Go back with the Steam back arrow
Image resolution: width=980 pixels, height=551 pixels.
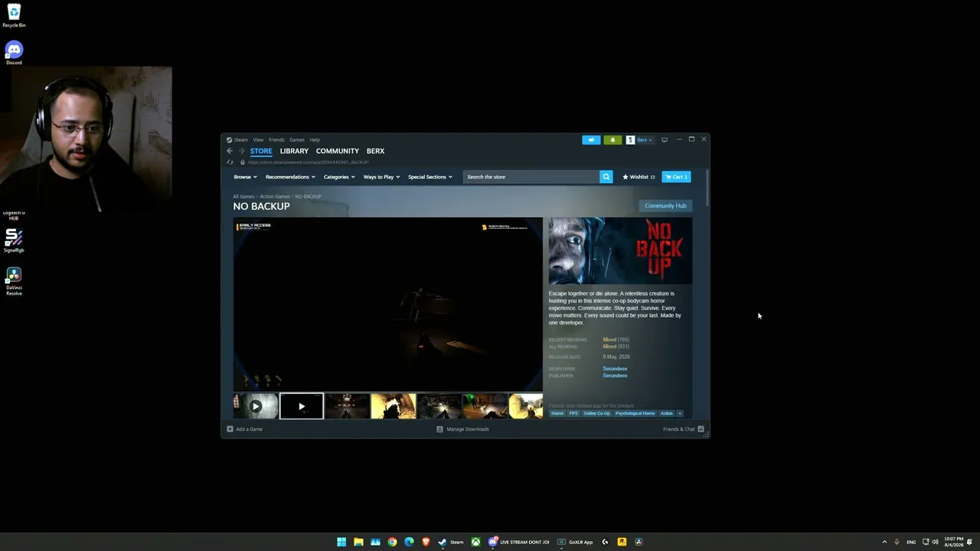230,151
